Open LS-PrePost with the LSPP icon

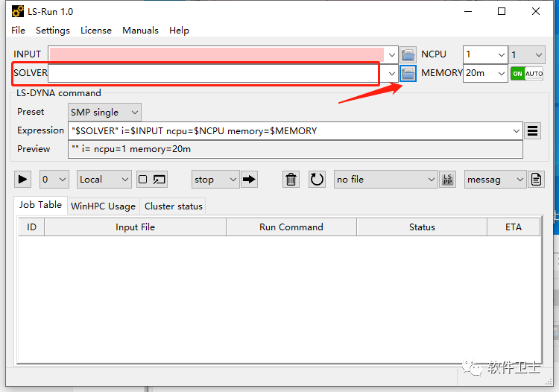[448, 180]
